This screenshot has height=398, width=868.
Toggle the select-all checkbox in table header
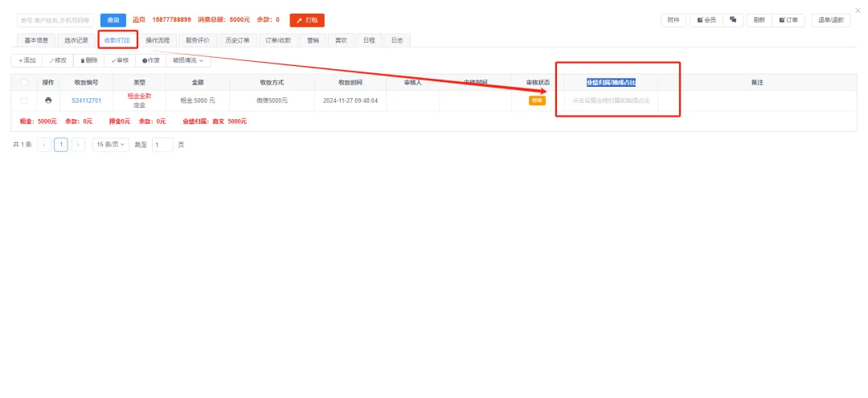click(x=24, y=83)
